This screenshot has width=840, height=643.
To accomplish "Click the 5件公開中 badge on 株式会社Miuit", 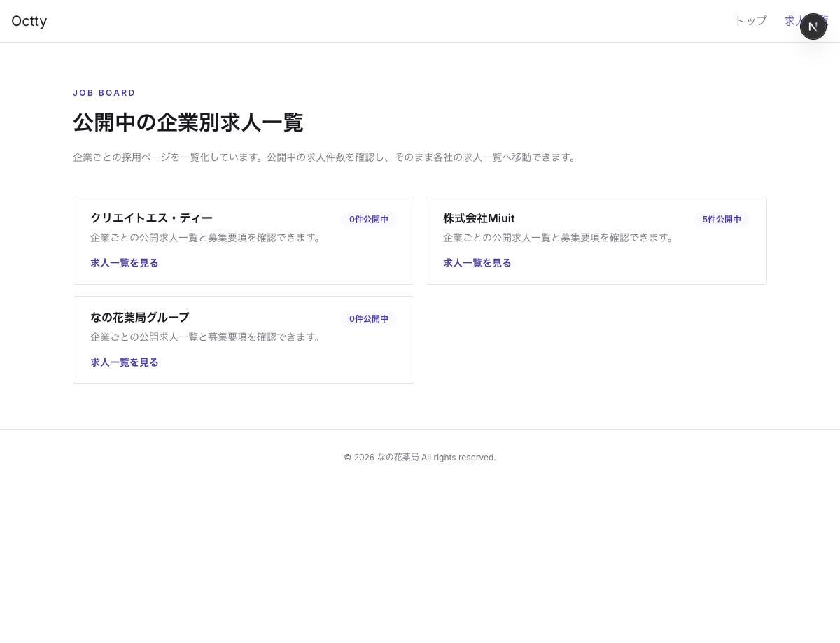I will coord(722,219).
